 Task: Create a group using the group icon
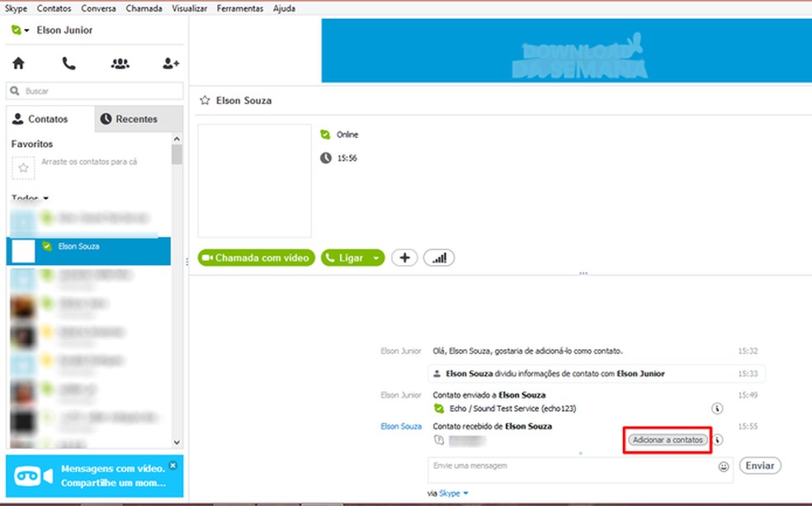(x=119, y=62)
